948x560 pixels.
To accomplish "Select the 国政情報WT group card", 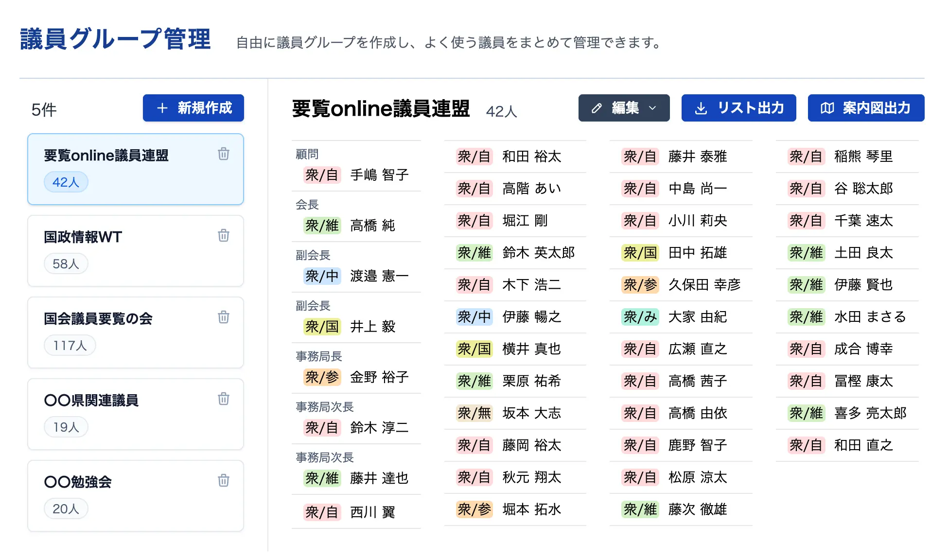I will 136,251.
